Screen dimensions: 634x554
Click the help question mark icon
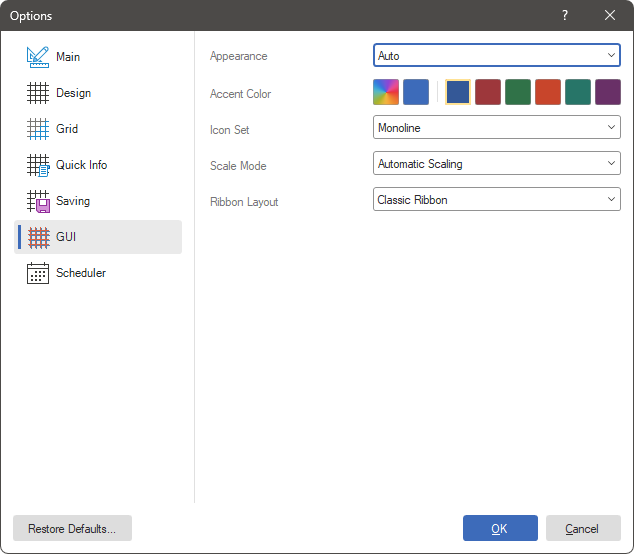[x=565, y=15]
